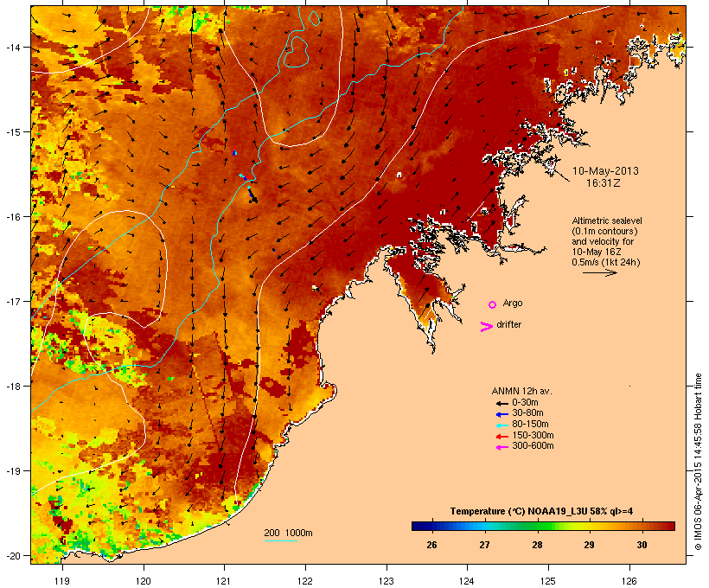Viewport: 709px width, 588px height.
Task: Click the '150-300m' depth label
Action: [533, 436]
